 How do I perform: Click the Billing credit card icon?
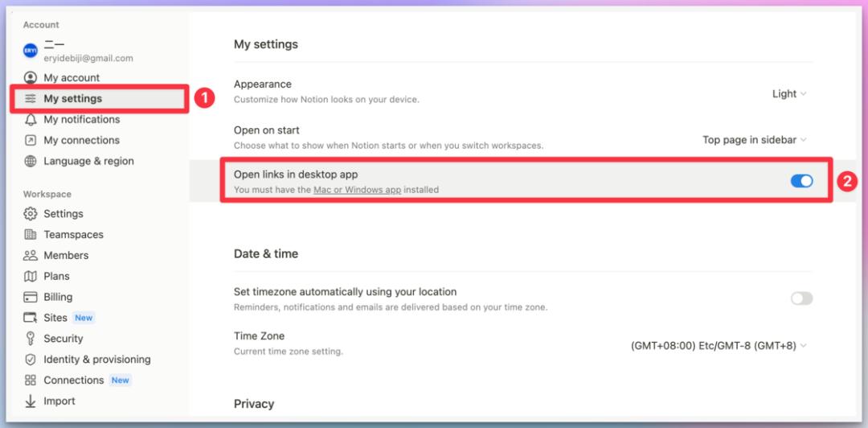click(x=31, y=297)
